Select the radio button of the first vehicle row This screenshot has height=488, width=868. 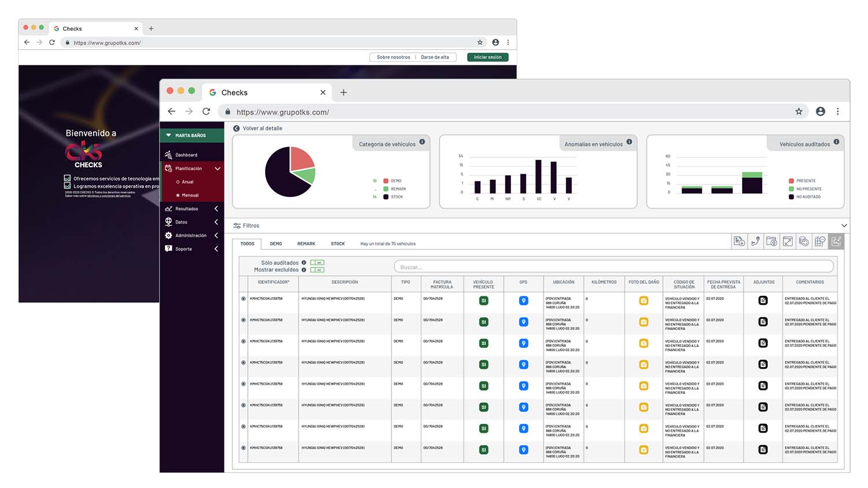[244, 299]
